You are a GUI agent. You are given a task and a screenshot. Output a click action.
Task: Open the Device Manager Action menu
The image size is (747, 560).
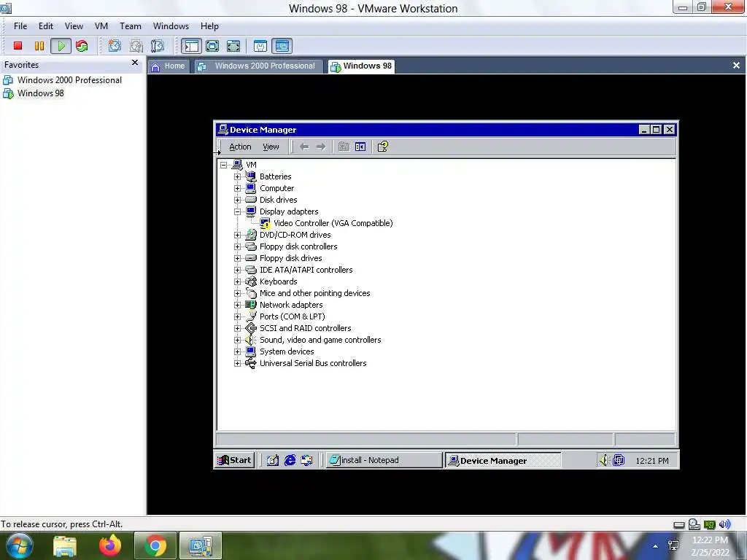click(240, 147)
